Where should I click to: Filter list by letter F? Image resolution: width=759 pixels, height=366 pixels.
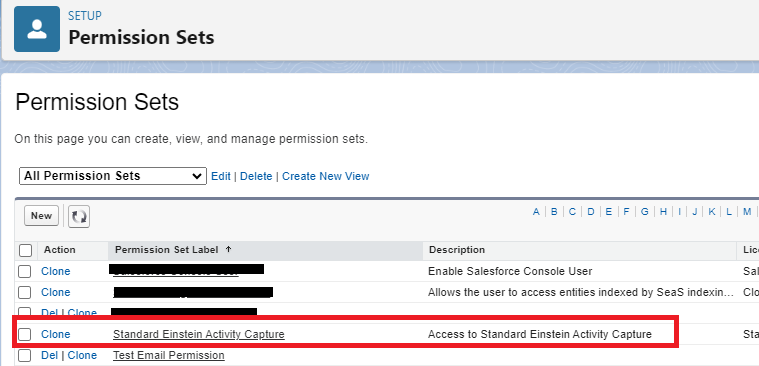point(626,212)
